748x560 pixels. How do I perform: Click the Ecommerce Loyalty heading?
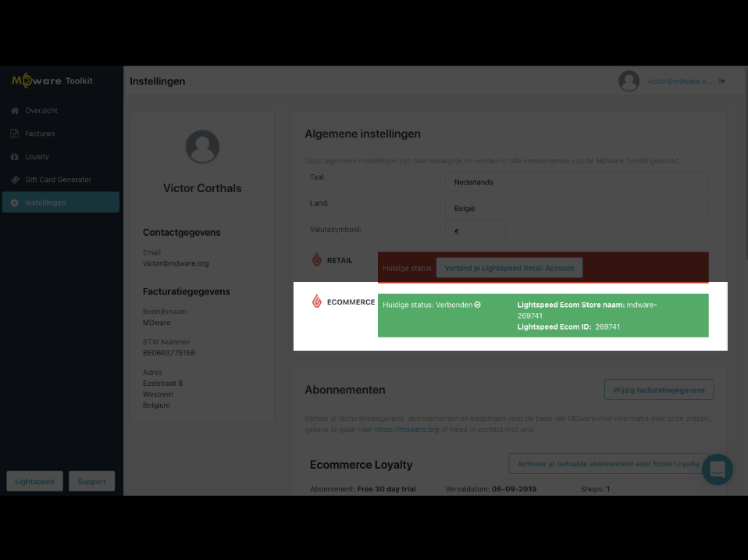coord(362,465)
